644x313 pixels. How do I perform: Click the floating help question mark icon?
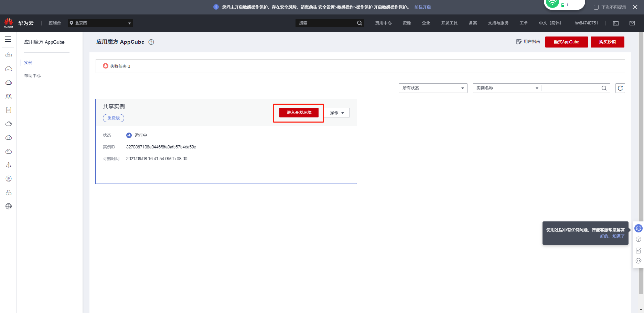(x=638, y=239)
